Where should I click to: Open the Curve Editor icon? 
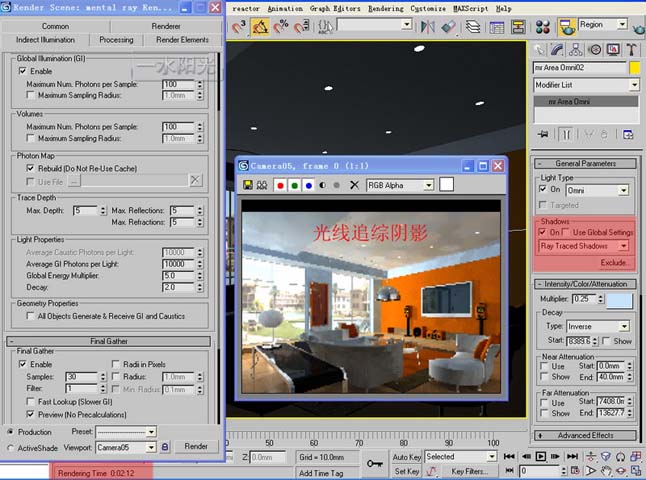point(496,28)
